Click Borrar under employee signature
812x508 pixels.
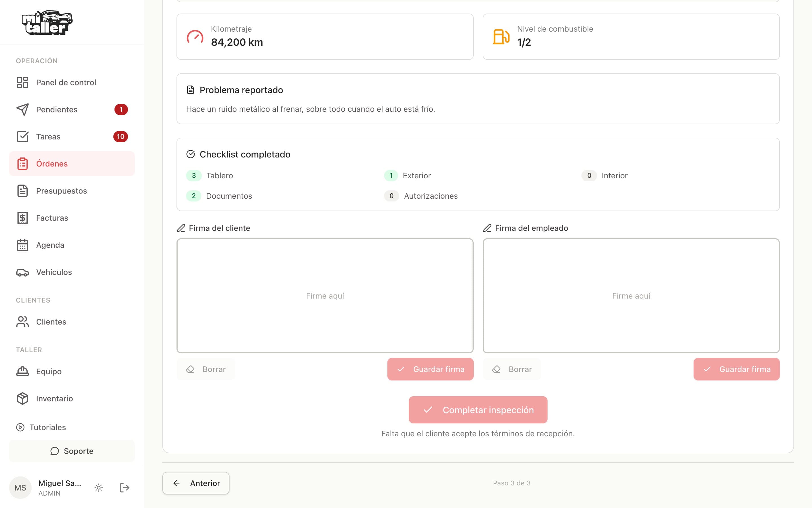[512, 369]
